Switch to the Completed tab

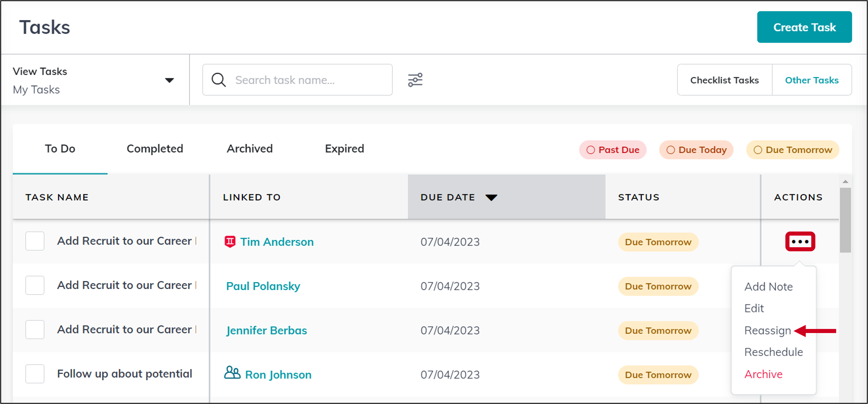tap(155, 149)
